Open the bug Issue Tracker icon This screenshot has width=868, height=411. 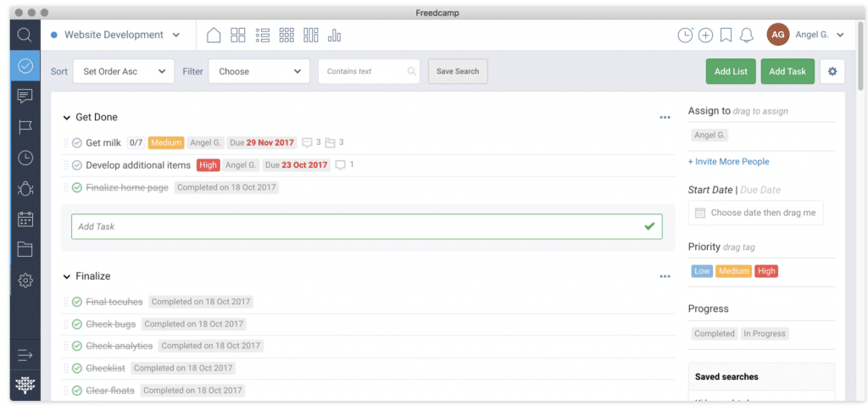[x=25, y=188]
